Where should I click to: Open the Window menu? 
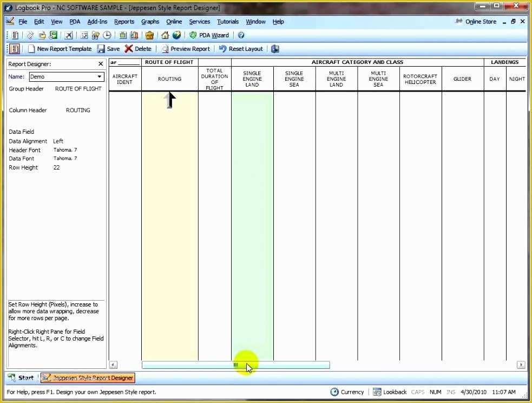(x=256, y=21)
